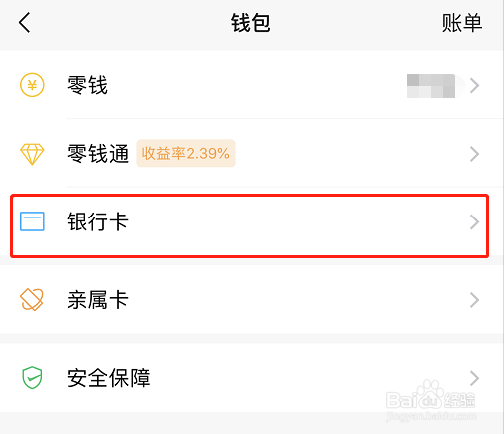The image size is (504, 434).
Task: Open the 安全保障 entry
Action: coord(252,378)
